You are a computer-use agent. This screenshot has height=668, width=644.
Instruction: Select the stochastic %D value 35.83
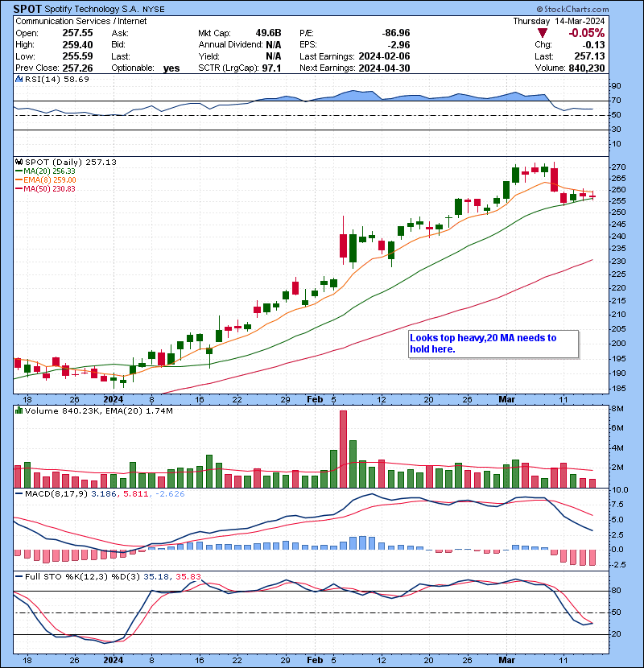pyautogui.click(x=188, y=576)
